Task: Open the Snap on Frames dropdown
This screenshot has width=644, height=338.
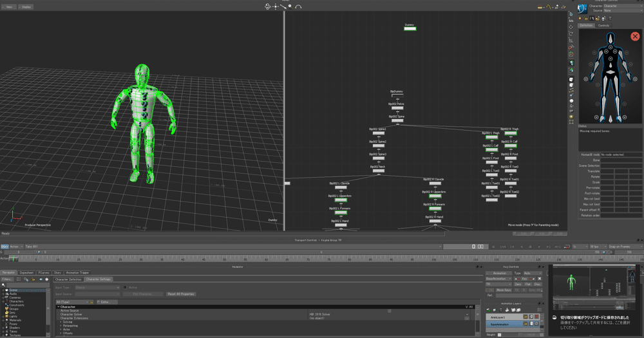Action: (x=626, y=247)
